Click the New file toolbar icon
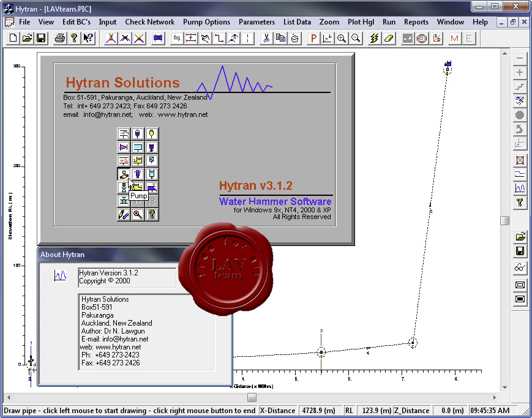 [x=13, y=38]
